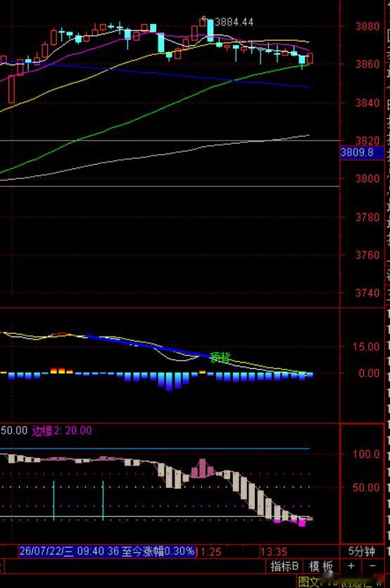Select the tall cyan candlestick at 3884.44 peak
The width and height of the screenshot is (390, 588).
[210, 30]
